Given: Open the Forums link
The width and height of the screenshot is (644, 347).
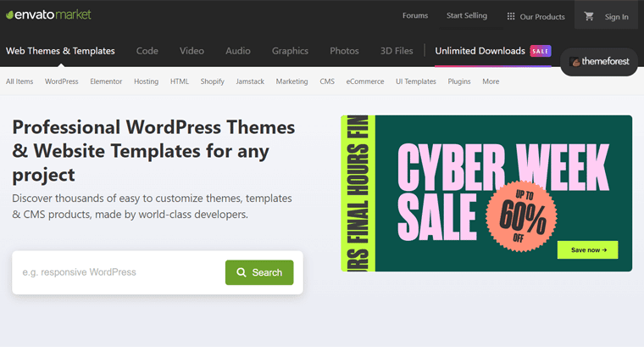Looking at the screenshot, I should click(415, 15).
